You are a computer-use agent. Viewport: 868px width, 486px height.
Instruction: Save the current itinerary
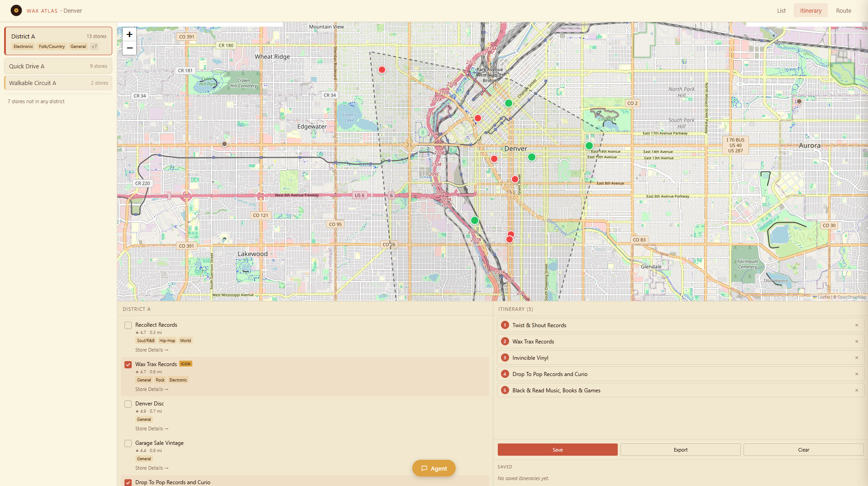[x=558, y=450]
